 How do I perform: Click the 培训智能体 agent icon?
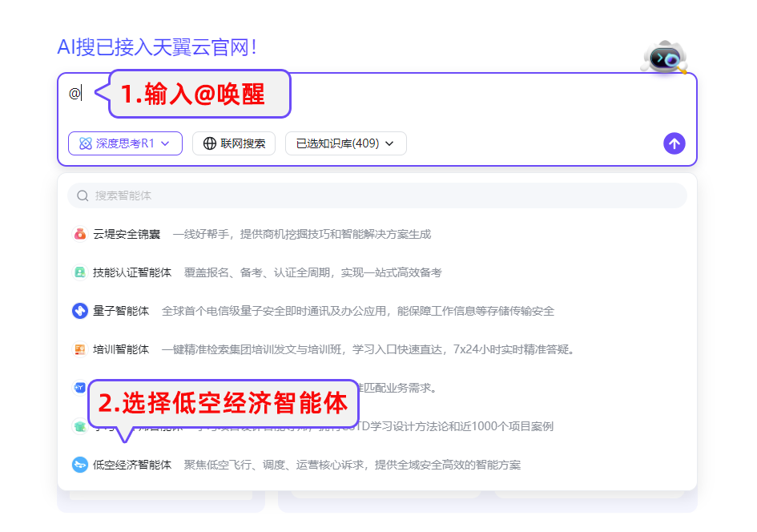[x=79, y=349]
